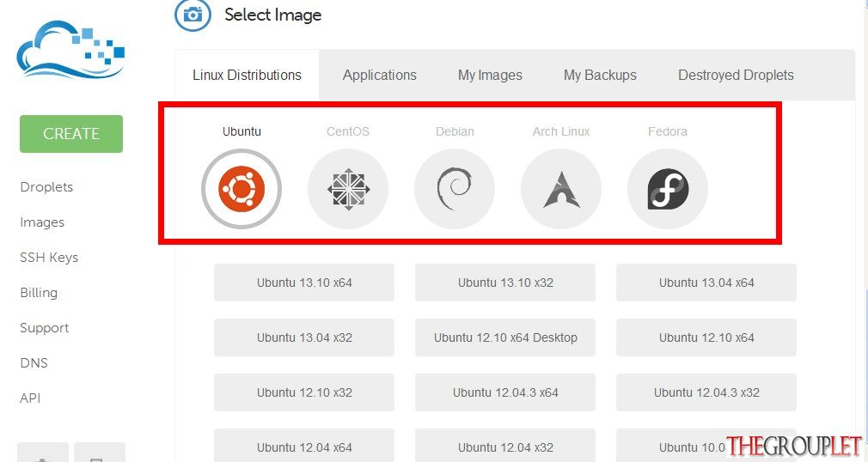This screenshot has height=462, width=868.
Task: Choose Ubuntu 13.10 x32 image
Action: click(505, 283)
